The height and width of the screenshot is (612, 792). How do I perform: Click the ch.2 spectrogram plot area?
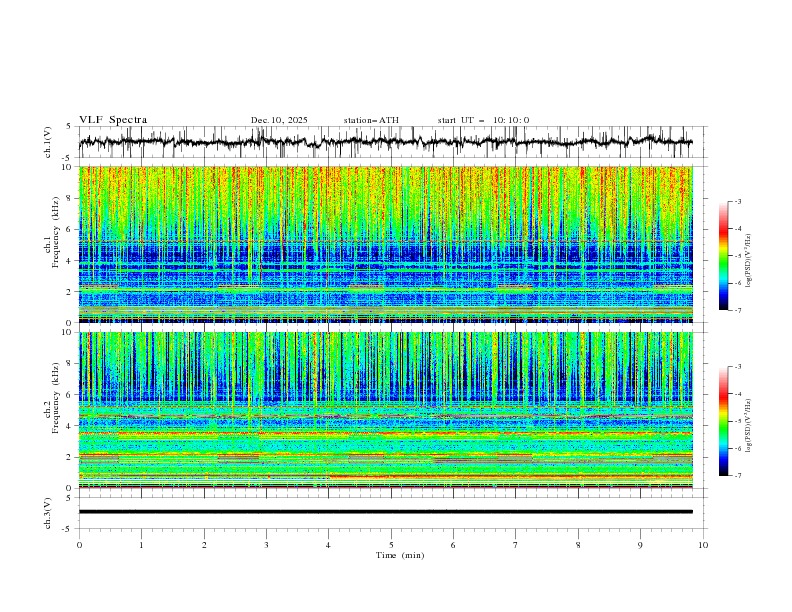click(x=385, y=410)
